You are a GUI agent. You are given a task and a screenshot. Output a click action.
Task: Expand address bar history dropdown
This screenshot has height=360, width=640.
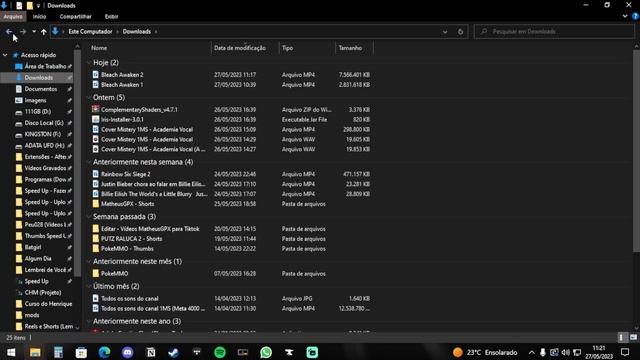pos(445,31)
